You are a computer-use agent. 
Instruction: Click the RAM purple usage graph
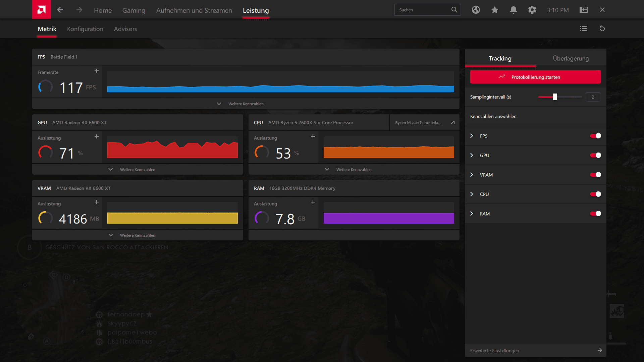[x=389, y=213]
